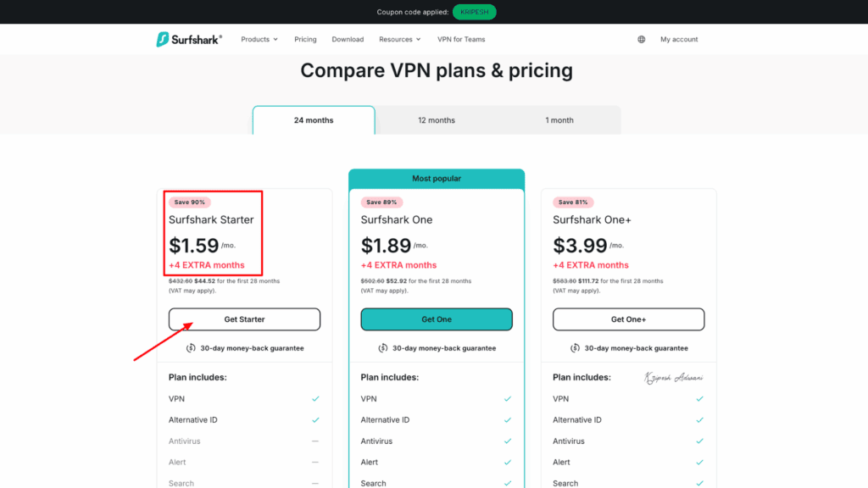Expand the Resources menu
This screenshot has height=488, width=868.
coord(397,39)
